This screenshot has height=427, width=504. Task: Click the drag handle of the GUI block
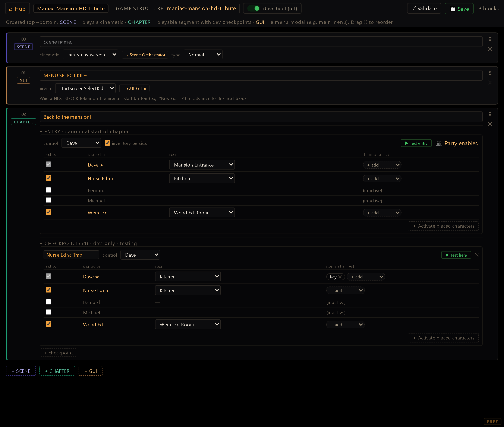coord(490,73)
